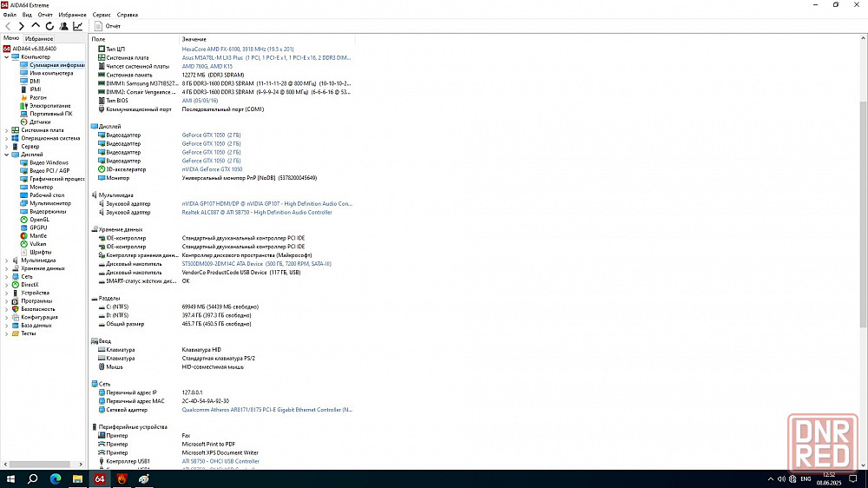This screenshot has height=488, width=868.
Task: Open Asus M5A78L-M LX3 Plus motherboard link
Action: click(x=266, y=57)
